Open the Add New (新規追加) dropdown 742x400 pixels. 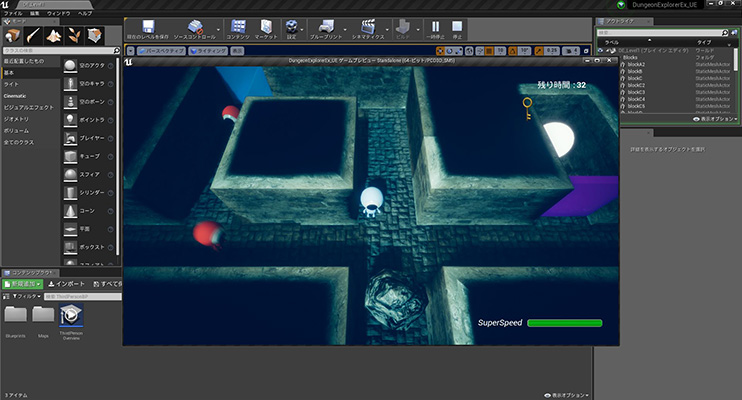(22, 284)
